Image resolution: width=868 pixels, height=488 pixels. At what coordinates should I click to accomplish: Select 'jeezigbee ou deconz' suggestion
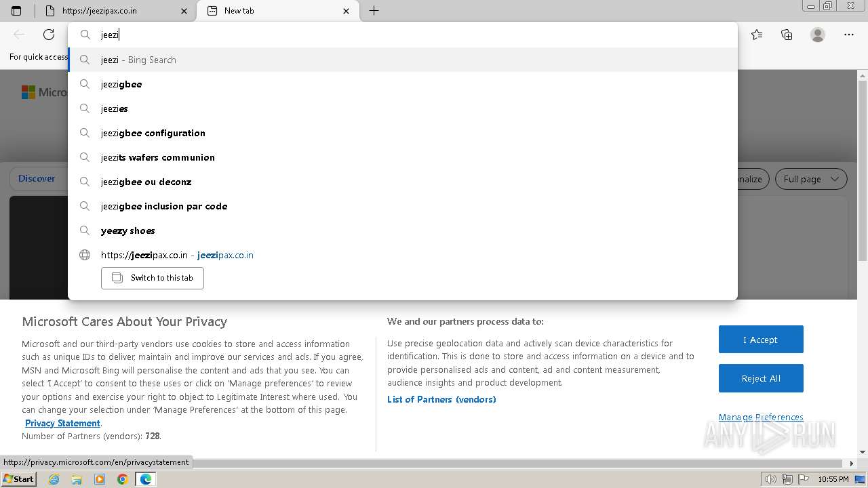403,182
